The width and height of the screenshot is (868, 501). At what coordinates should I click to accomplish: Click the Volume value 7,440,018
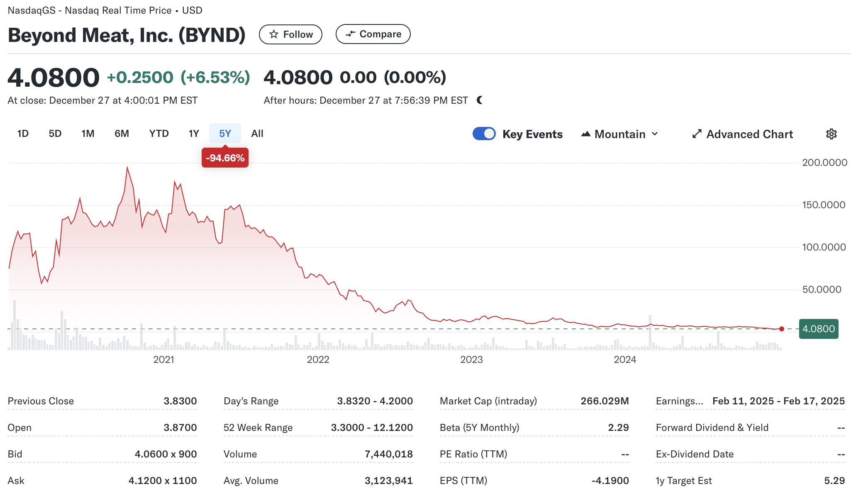pyautogui.click(x=389, y=454)
